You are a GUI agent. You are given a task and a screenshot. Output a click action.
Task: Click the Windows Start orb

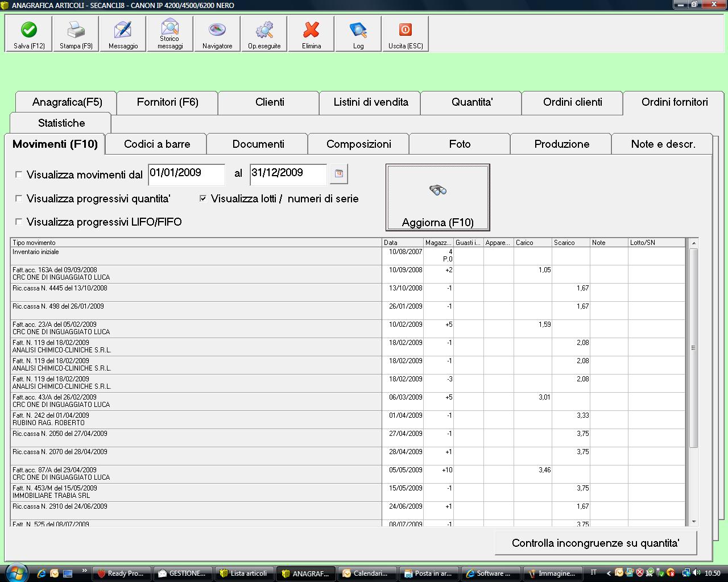[x=15, y=572]
